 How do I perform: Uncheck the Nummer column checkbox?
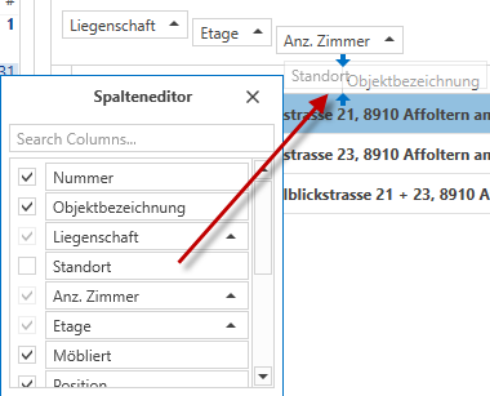click(x=27, y=177)
